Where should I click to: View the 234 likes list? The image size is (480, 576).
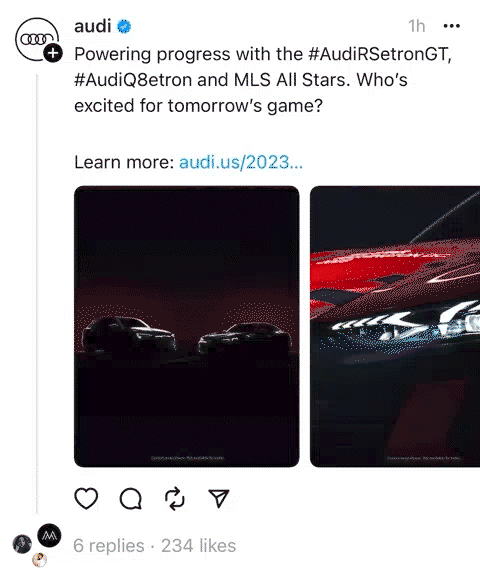pyautogui.click(x=199, y=546)
